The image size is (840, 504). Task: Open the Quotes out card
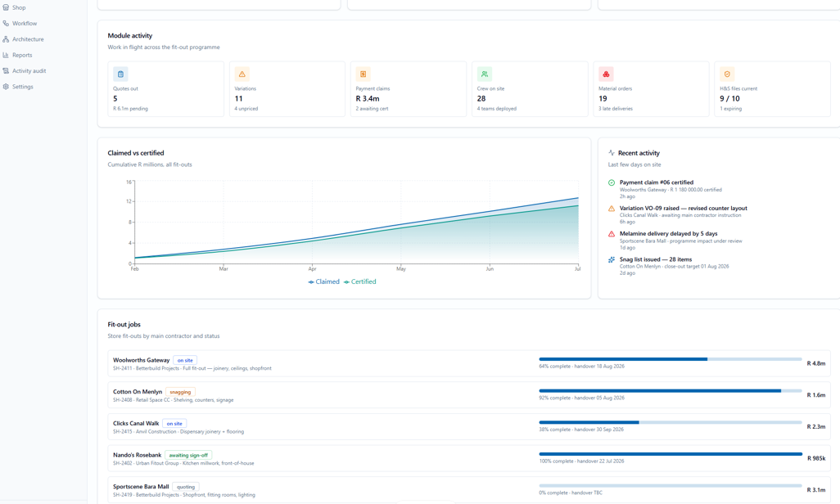(165, 89)
